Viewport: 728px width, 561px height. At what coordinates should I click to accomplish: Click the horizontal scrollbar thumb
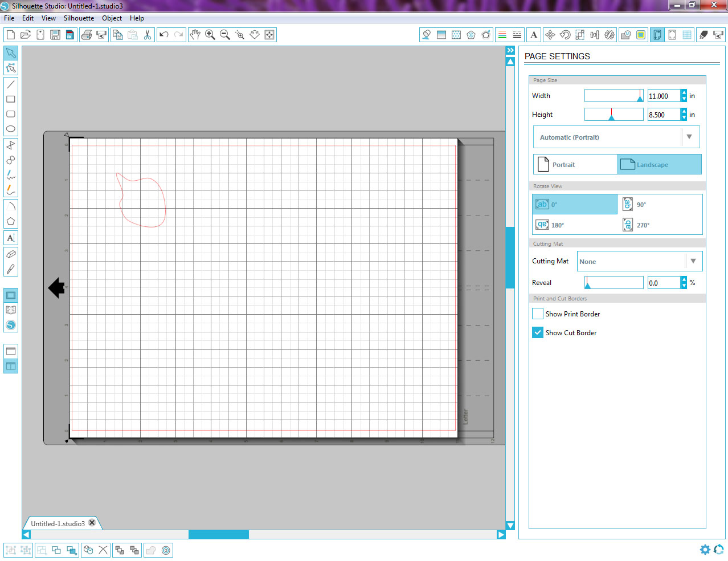[x=219, y=535]
